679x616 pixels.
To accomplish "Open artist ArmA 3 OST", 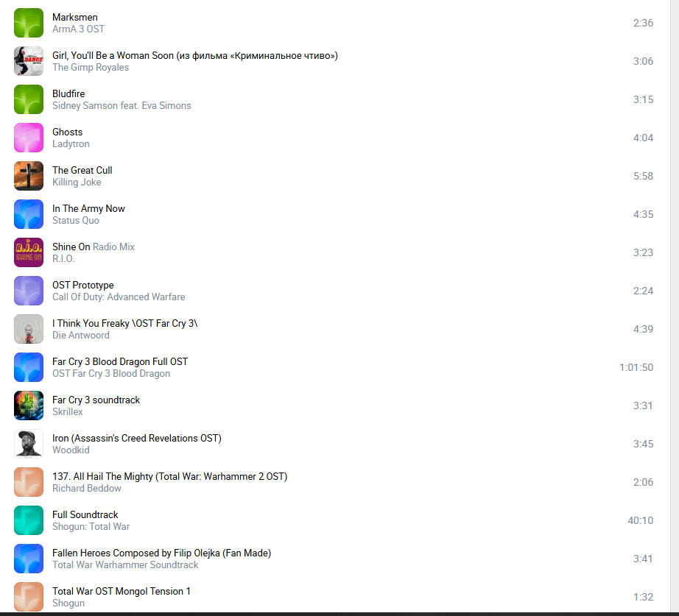I will point(78,29).
